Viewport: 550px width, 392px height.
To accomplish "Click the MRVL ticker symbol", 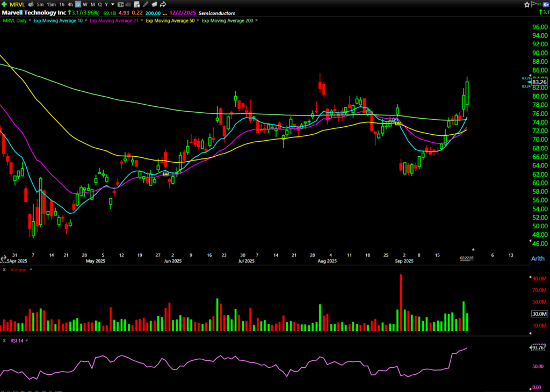I will click(18, 4).
